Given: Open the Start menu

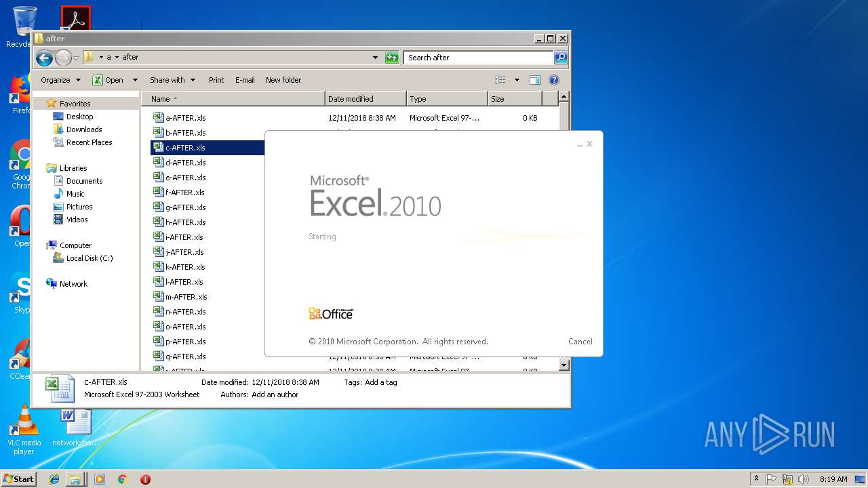Looking at the screenshot, I should click(18, 479).
